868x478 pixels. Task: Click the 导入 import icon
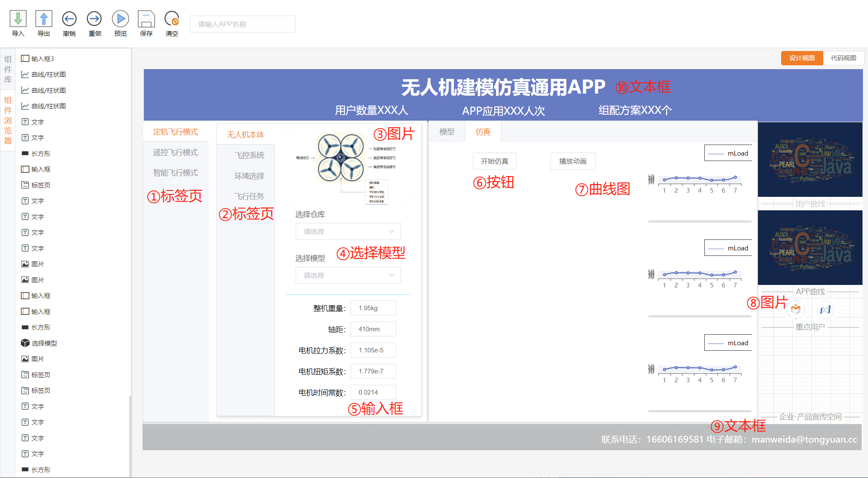(18, 19)
